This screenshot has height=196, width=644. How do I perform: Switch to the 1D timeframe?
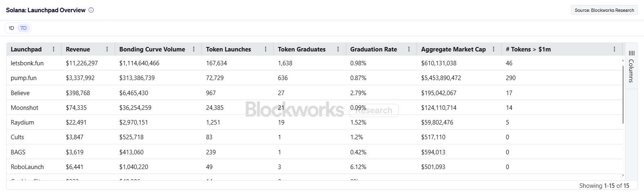[11, 28]
